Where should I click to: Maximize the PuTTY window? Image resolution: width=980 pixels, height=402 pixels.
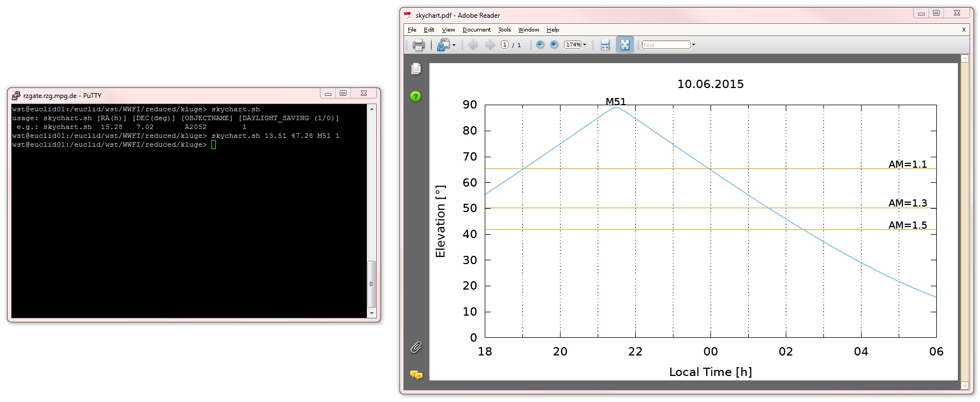coord(343,94)
